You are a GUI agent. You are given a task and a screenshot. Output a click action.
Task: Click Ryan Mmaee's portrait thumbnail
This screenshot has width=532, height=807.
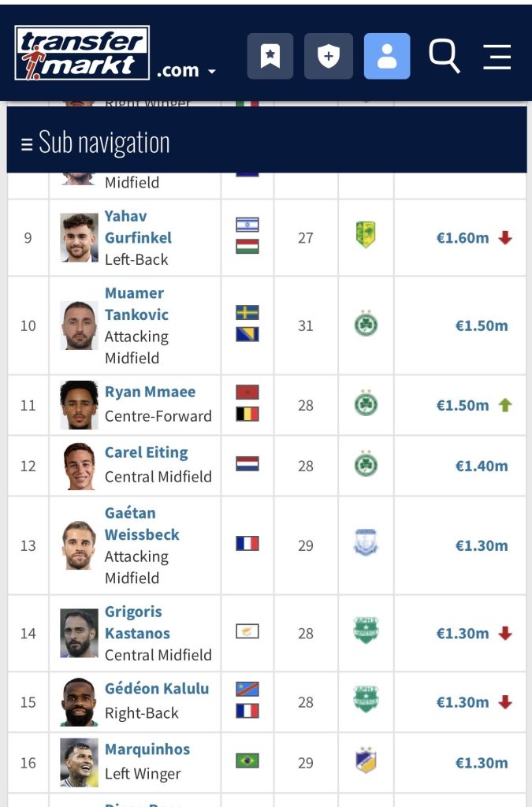(79, 405)
